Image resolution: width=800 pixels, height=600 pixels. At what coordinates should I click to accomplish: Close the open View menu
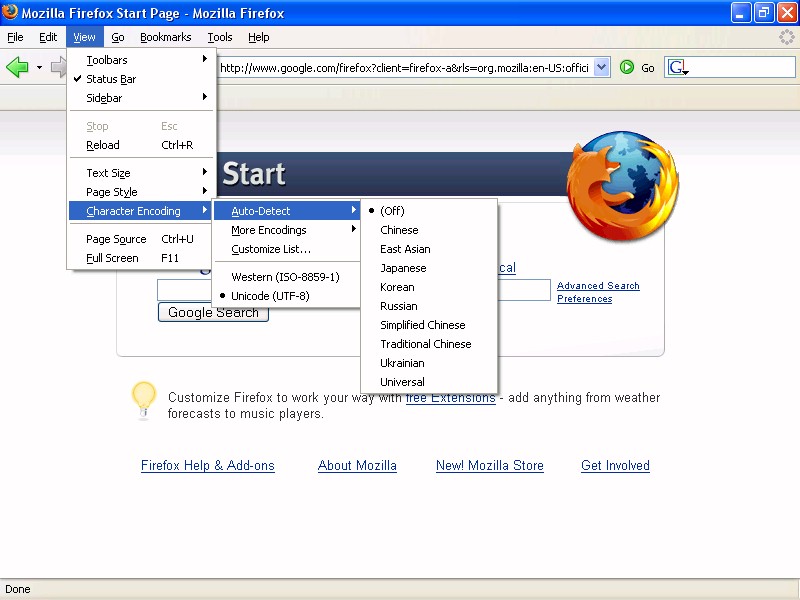[x=84, y=37]
